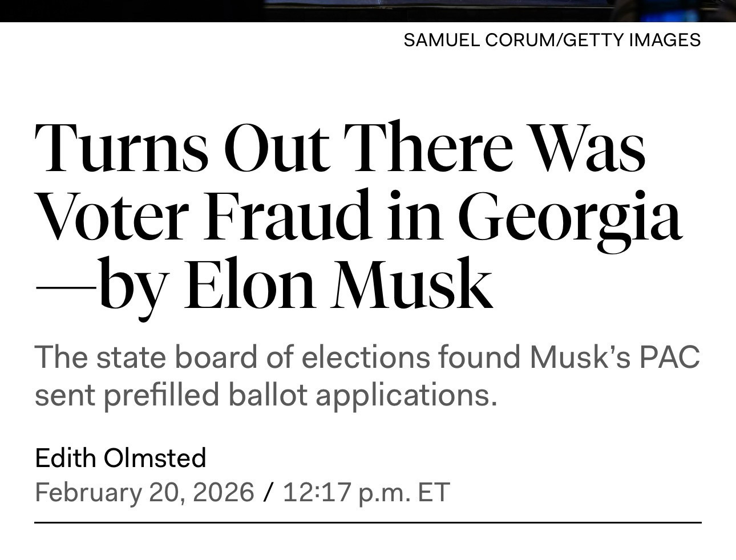
Task: Click the word "found" in the subheading
Action: pos(479,358)
